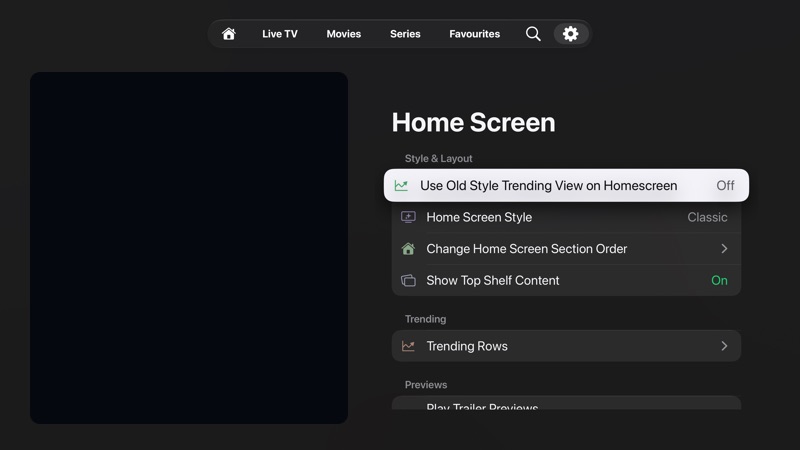Expand Change Home Screen Section Order chevron
The width and height of the screenshot is (800, 450).
point(724,248)
